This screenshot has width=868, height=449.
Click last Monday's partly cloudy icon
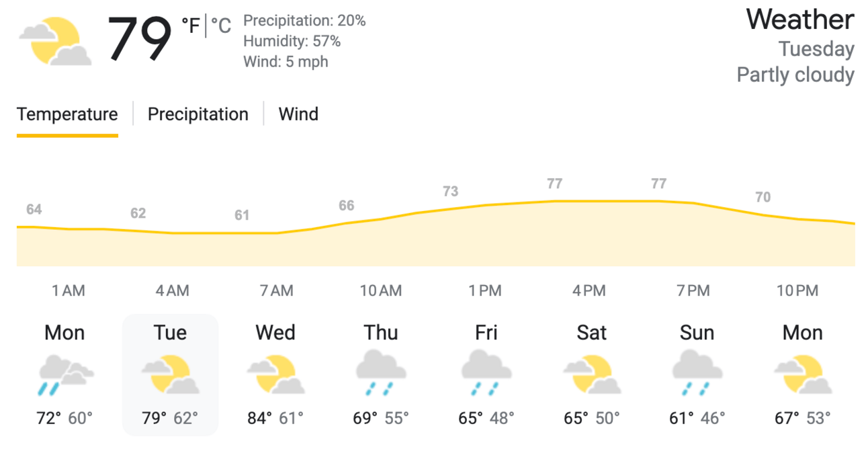(803, 374)
